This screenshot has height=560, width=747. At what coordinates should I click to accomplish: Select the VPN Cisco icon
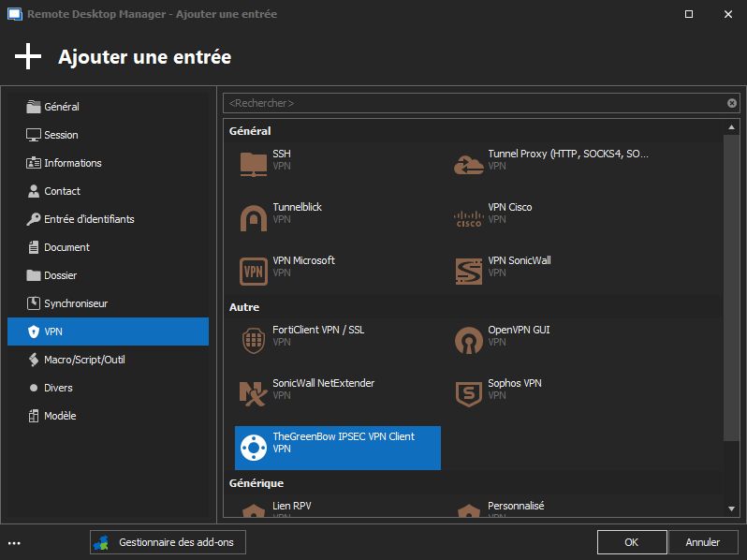click(468, 217)
